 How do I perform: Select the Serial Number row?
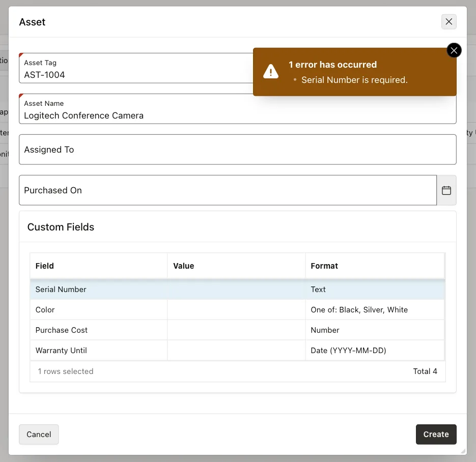click(x=237, y=290)
